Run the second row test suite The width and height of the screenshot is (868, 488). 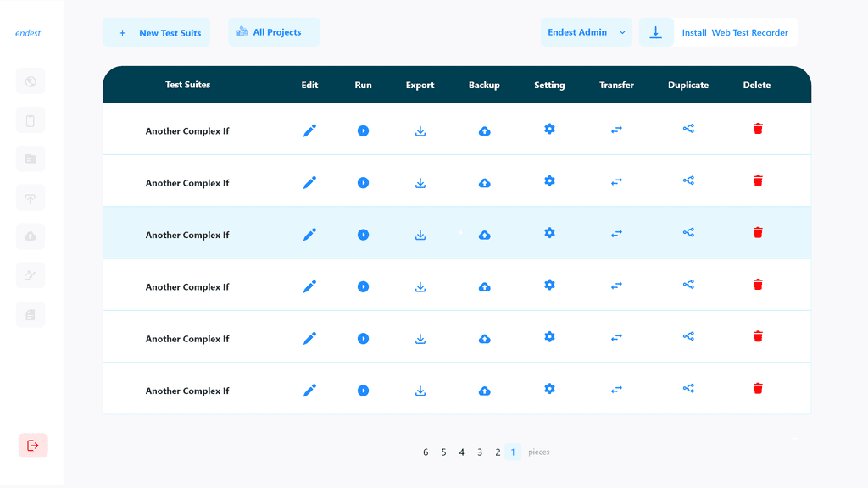(x=363, y=183)
